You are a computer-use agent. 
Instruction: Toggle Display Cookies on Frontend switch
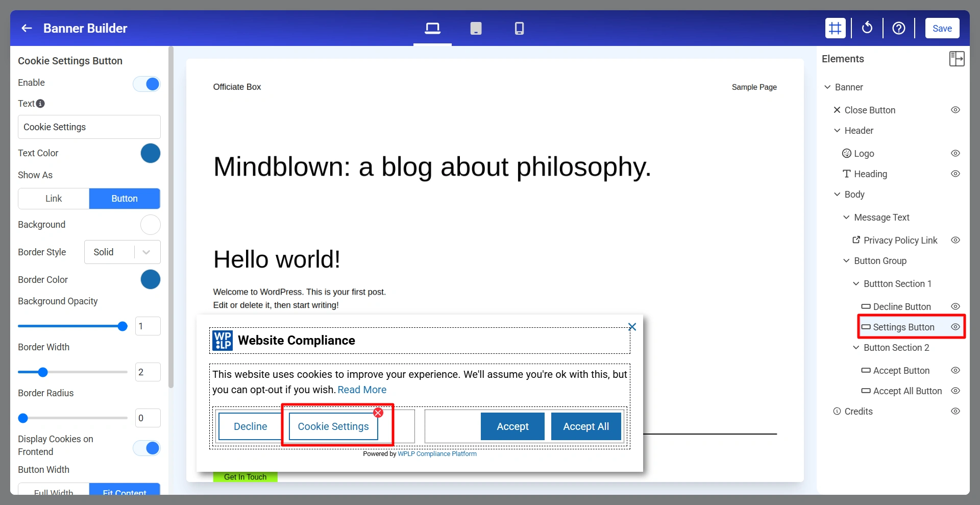[x=146, y=448]
